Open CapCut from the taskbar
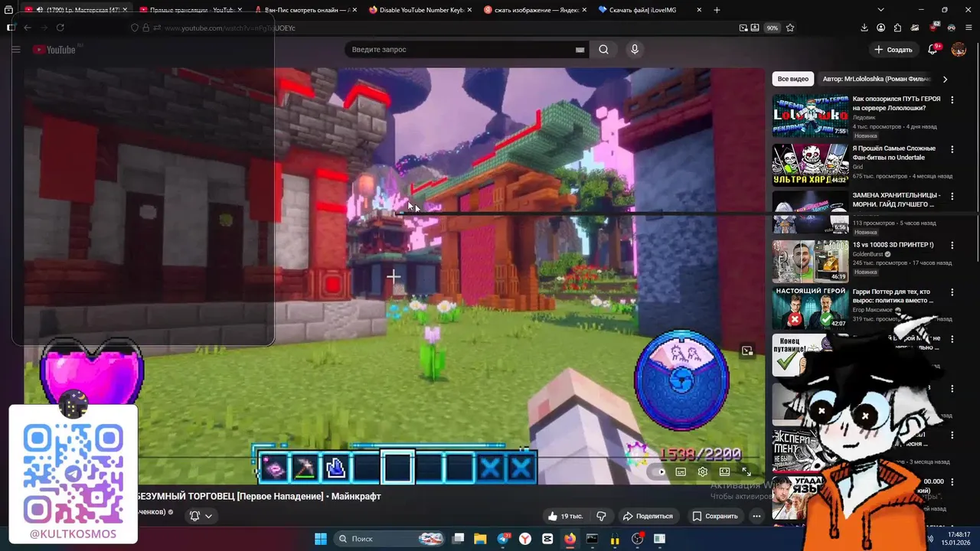This screenshot has height=551, width=980. click(547, 539)
